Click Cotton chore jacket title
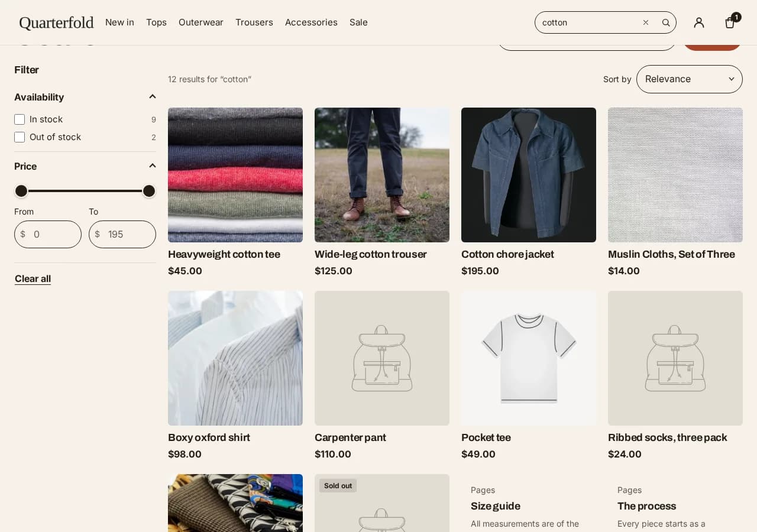Screen dimensions: 757x532 pos(507,254)
